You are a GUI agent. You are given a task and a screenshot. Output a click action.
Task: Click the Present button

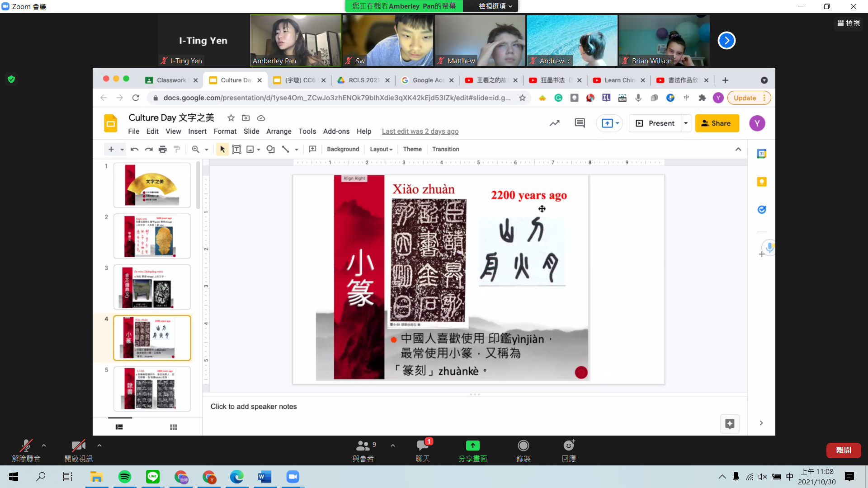coord(656,123)
